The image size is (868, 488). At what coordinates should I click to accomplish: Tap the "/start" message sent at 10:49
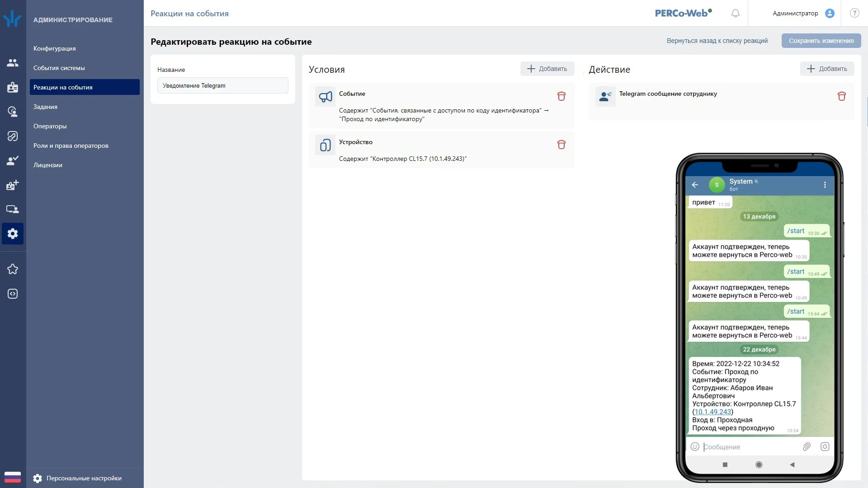coord(807,272)
